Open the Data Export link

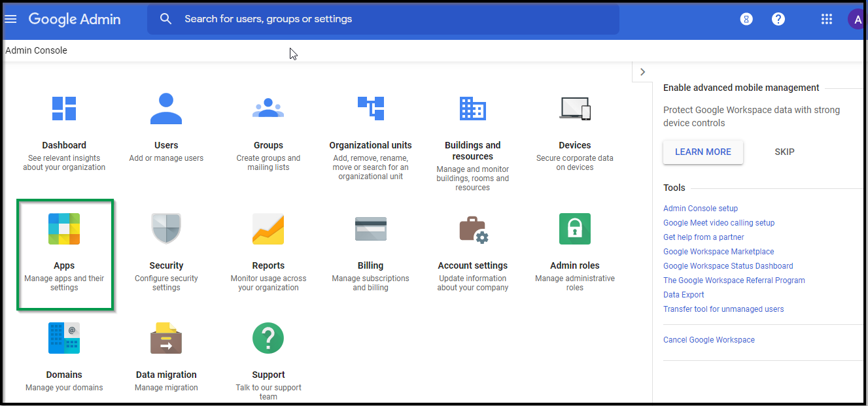(x=684, y=295)
